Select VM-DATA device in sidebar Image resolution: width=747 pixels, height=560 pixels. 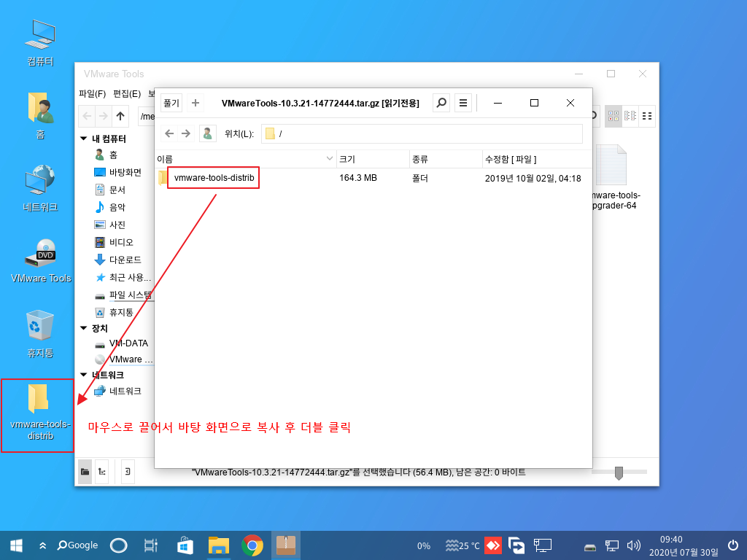tap(122, 343)
